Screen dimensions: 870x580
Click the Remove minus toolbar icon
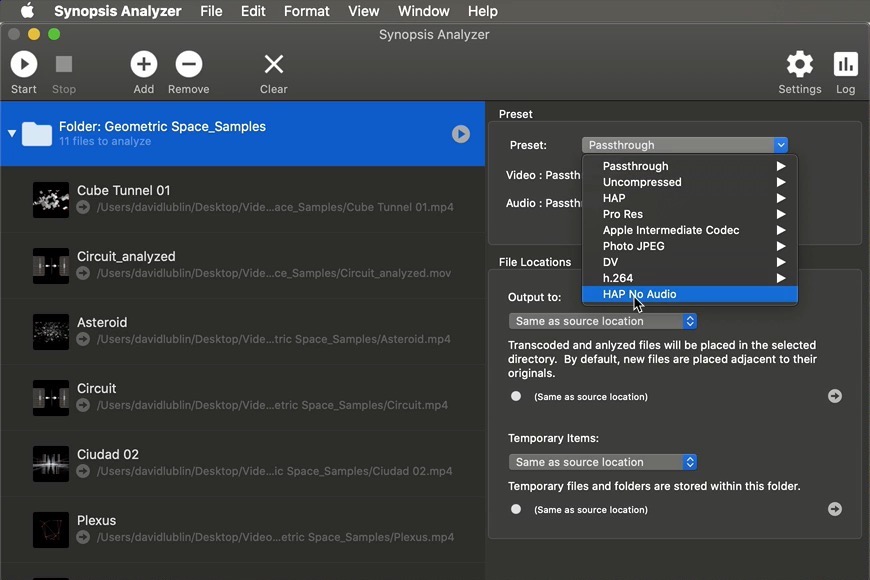pyautogui.click(x=189, y=64)
